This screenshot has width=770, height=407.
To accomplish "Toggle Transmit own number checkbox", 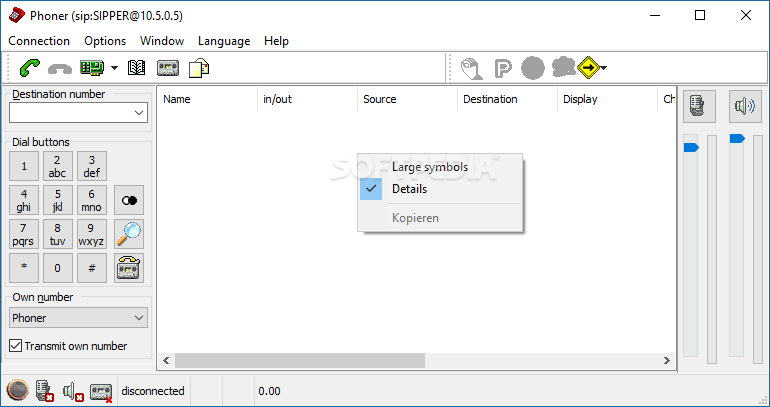I will (x=16, y=346).
